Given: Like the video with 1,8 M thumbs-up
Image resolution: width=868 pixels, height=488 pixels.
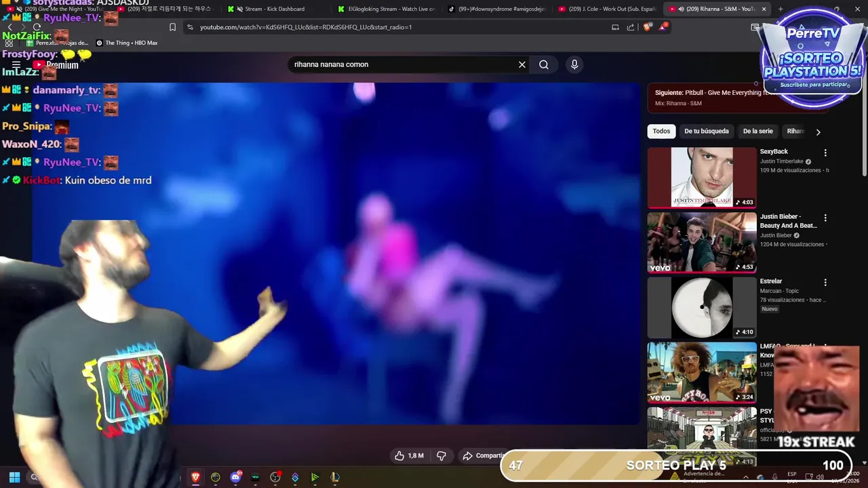Looking at the screenshot, I should [409, 455].
